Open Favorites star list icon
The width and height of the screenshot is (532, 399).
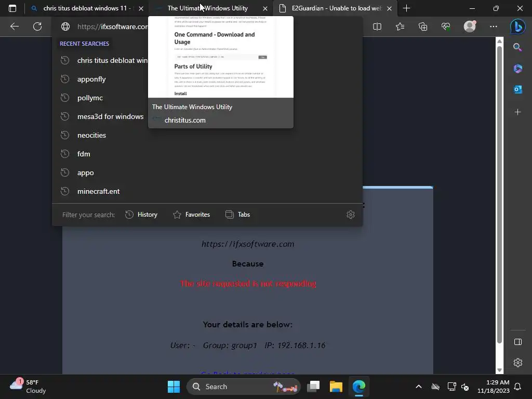(x=400, y=26)
